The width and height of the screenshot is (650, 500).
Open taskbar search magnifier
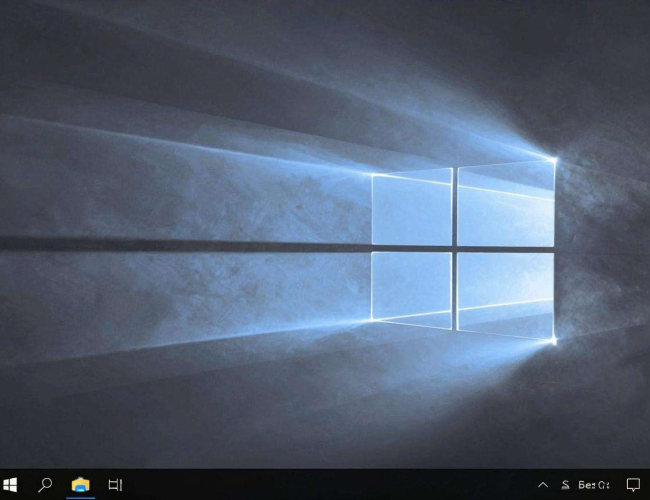click(45, 485)
